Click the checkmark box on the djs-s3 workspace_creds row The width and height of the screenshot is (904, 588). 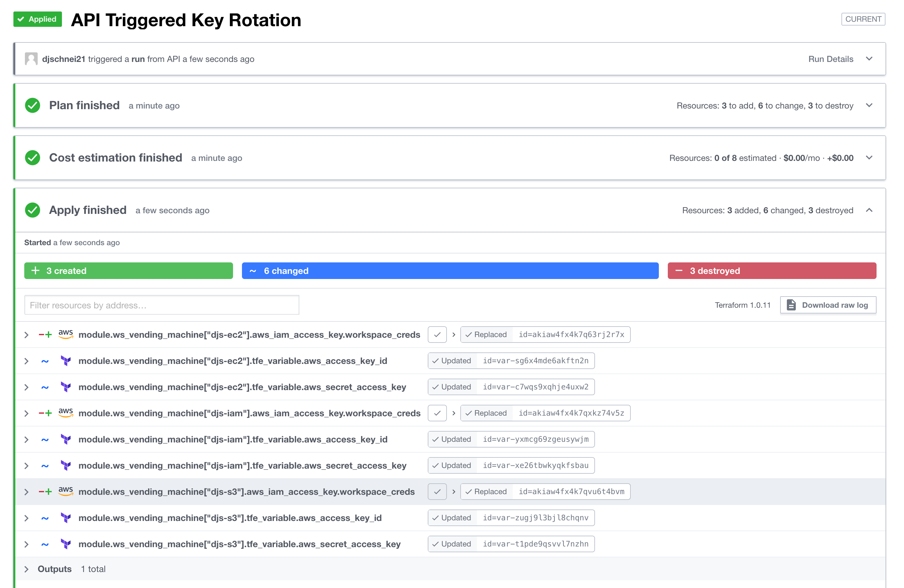tap(437, 492)
